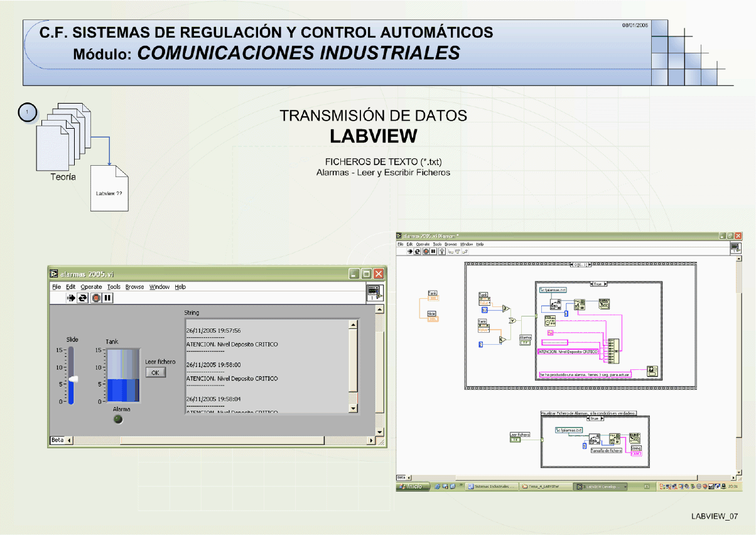Click Tank level indicator on front panel
Screen dimensions: 756x535
click(123, 376)
